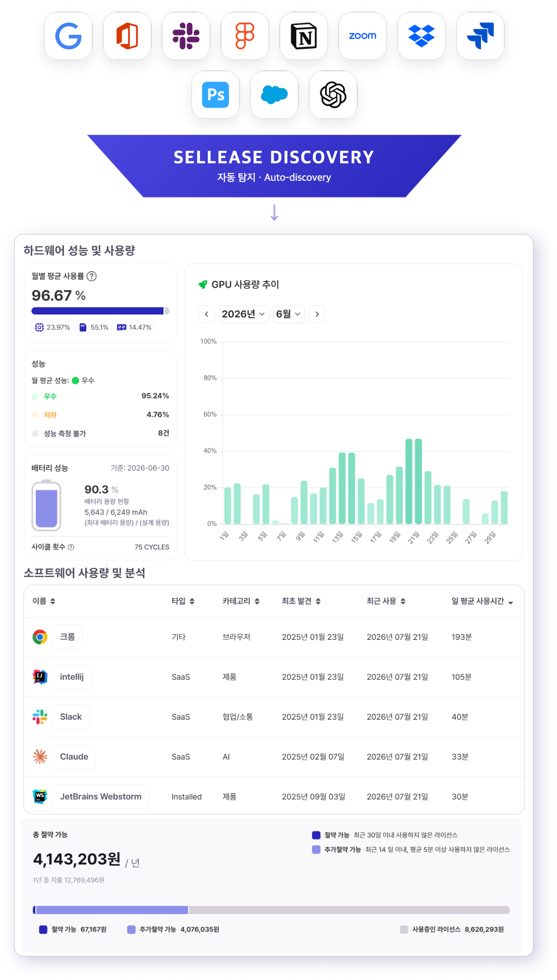Screen dimensions: 557x980
Task: Open the ChatGPT OpenAI icon
Action: click(333, 94)
